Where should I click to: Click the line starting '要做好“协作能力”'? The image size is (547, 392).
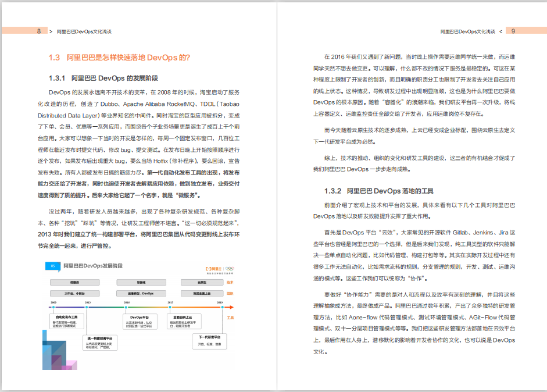pos(420,295)
